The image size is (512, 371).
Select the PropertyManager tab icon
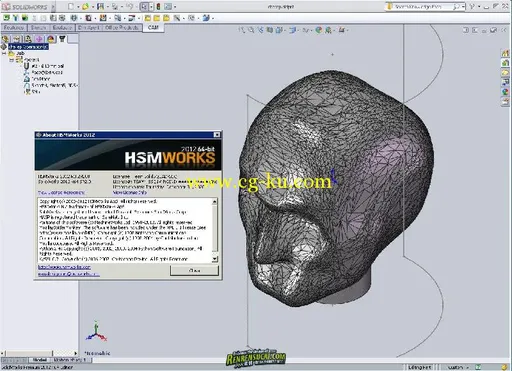pos(17,39)
